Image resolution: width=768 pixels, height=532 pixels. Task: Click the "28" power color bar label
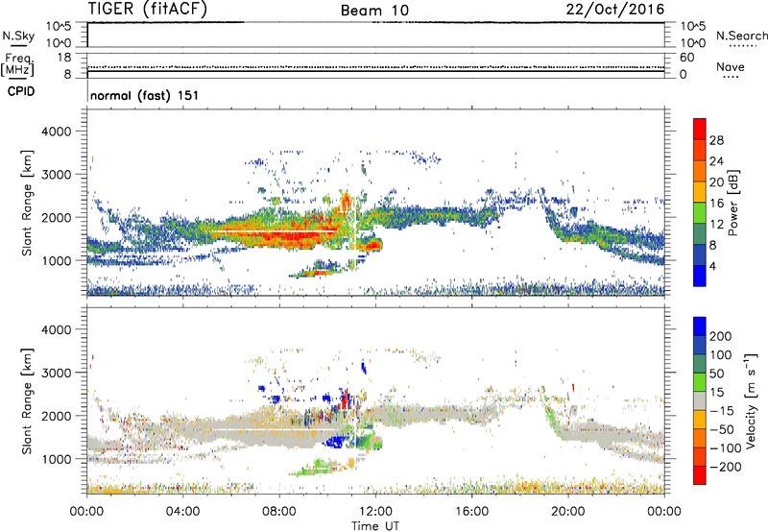pos(716,140)
